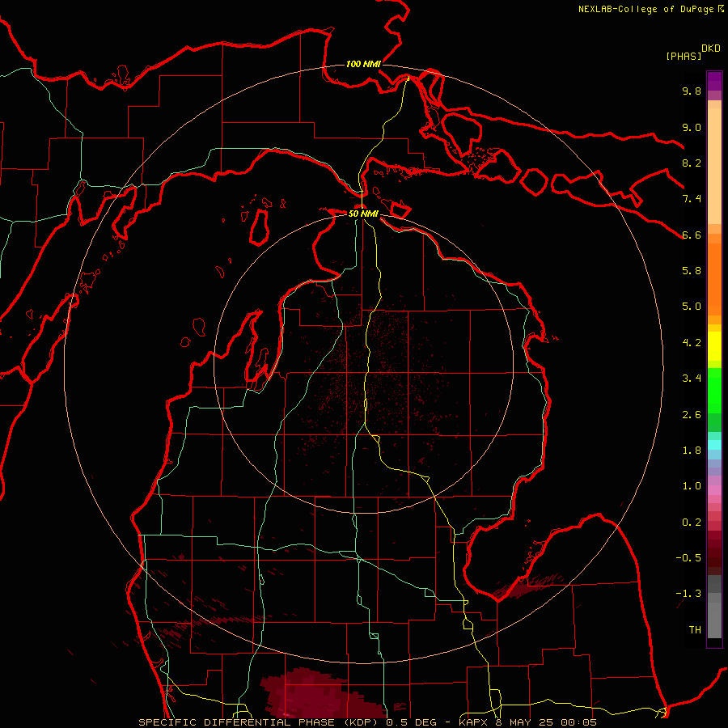Select the 7.4 legend value
Image resolution: width=728 pixels, height=728 pixels.
click(x=692, y=199)
